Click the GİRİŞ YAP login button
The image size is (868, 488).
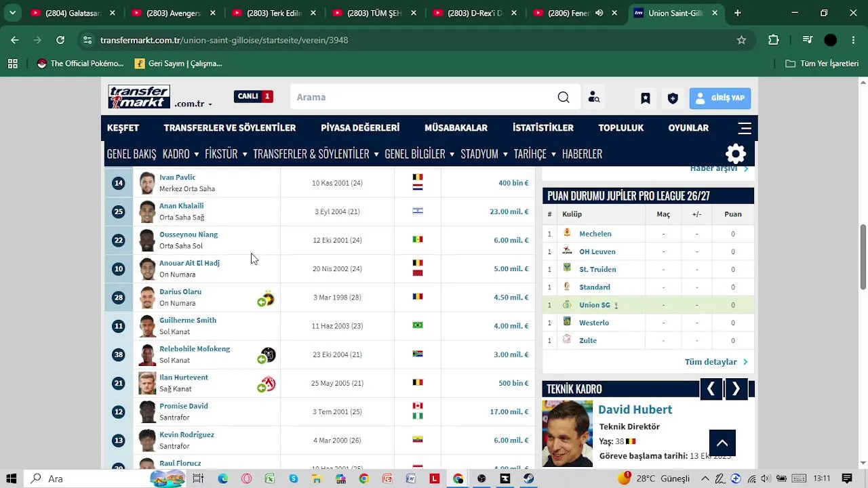[720, 98]
